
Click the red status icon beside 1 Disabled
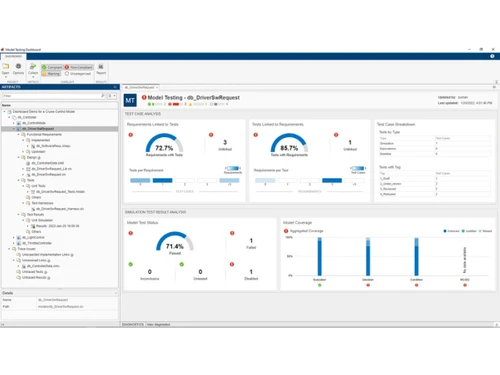[x=232, y=264]
